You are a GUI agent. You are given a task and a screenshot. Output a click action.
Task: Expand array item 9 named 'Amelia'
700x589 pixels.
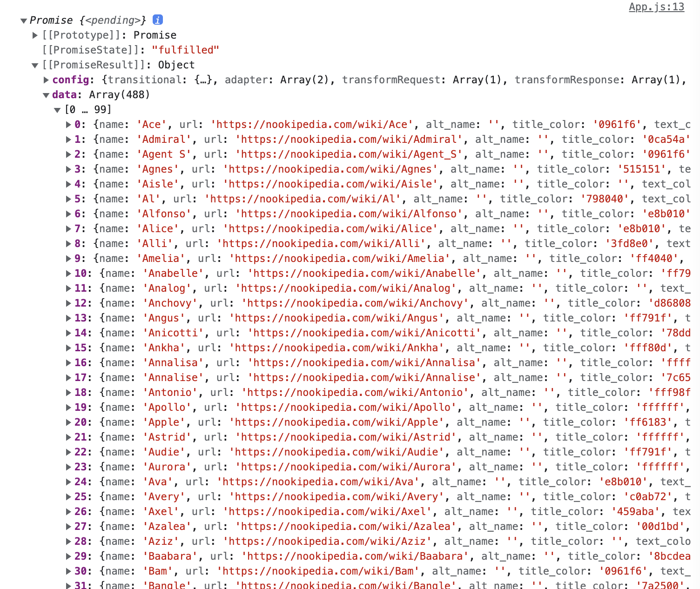tap(68, 259)
